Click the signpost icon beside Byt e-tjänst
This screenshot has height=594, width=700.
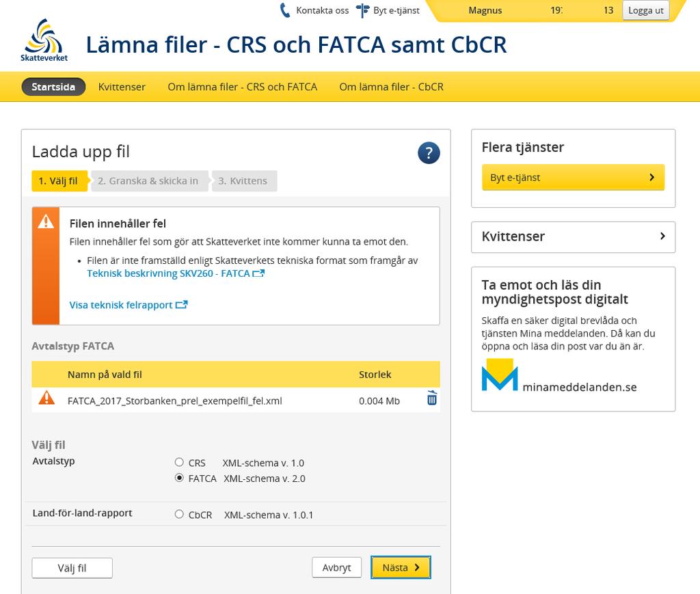tap(363, 10)
